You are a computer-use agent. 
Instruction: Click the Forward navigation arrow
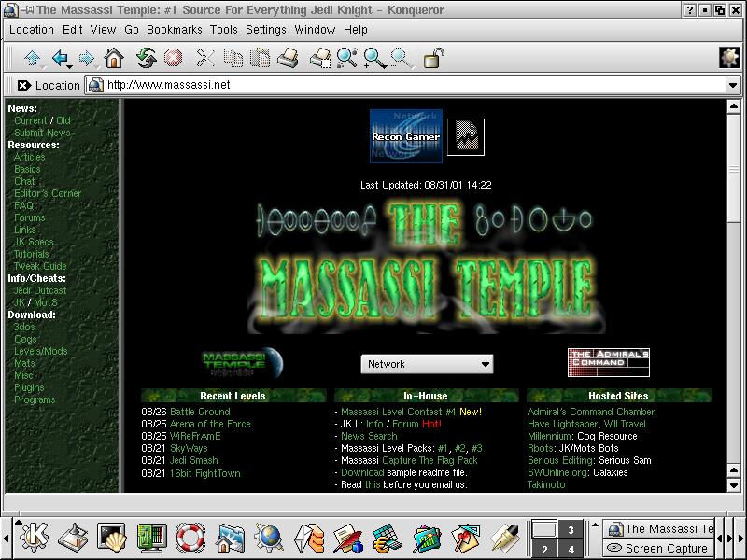point(87,58)
